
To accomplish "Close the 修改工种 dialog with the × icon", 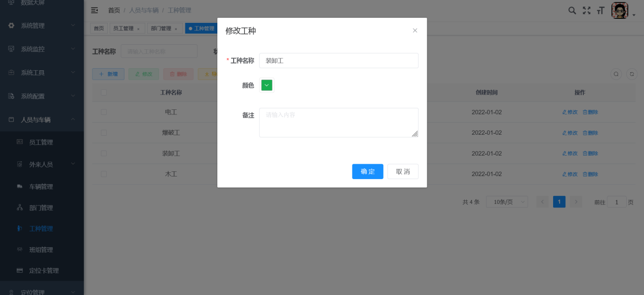I will 415,31.
